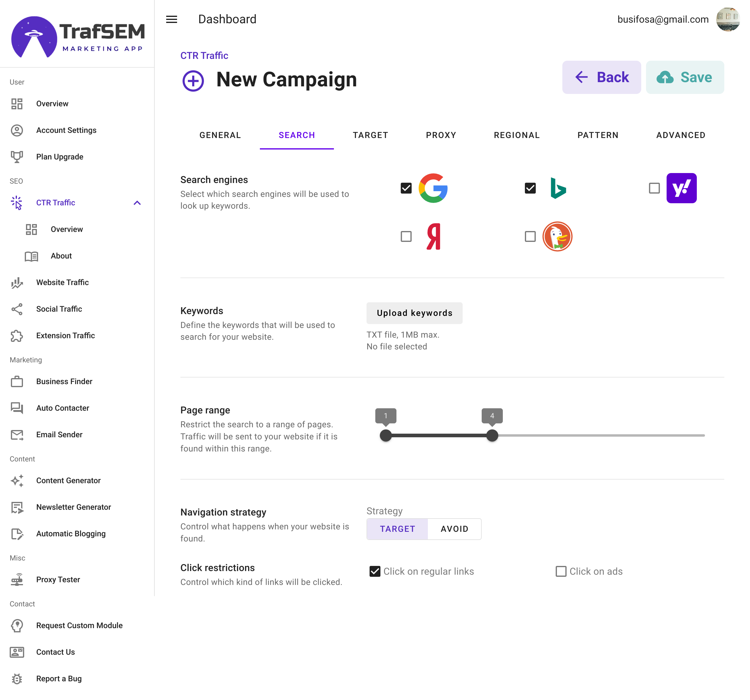Viewport: 750px width, 700px height.
Task: Open the CTR Traffic breadcrumb link
Action: [204, 55]
